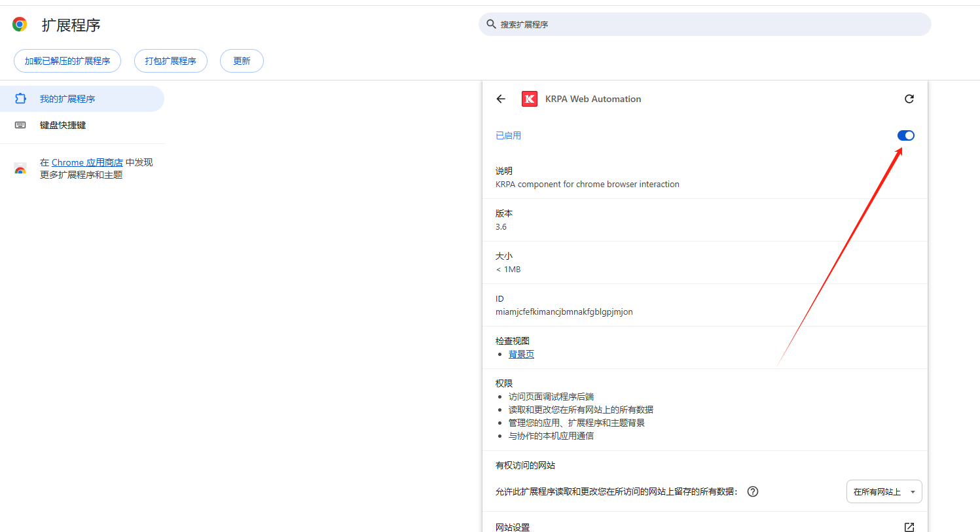Click the Chrome logo icon
980x532 pixels.
tap(20, 25)
